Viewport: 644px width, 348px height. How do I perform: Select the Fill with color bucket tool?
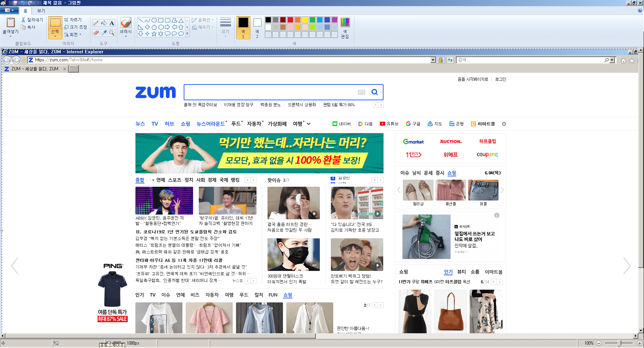point(104,23)
